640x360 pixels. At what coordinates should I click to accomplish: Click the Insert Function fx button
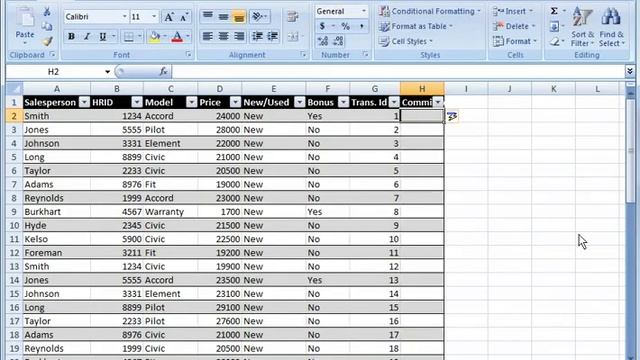163,72
